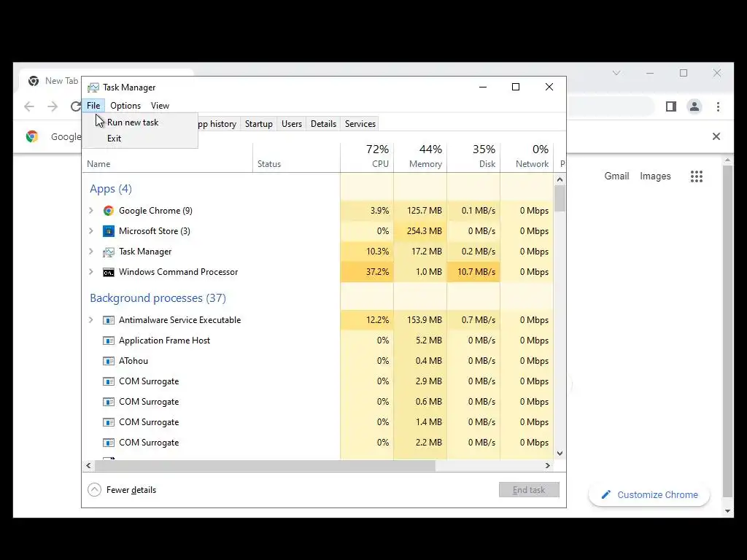This screenshot has height=560, width=747.
Task: Click the process list scroll up arrow
Action: [x=560, y=179]
